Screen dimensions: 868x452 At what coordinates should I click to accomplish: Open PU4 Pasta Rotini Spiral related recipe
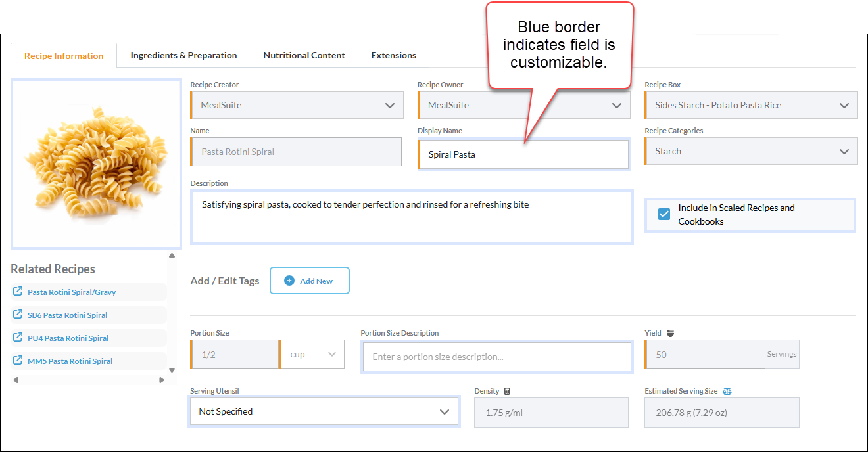click(68, 338)
